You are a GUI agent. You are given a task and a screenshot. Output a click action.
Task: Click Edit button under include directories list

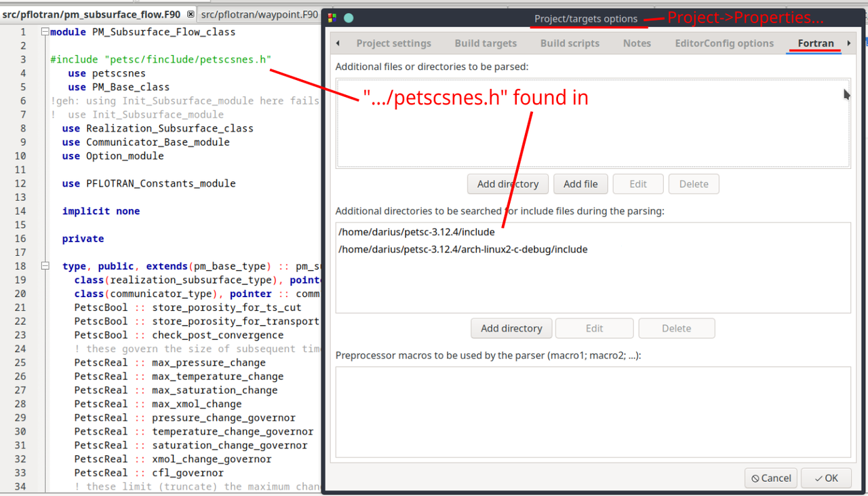tap(595, 328)
